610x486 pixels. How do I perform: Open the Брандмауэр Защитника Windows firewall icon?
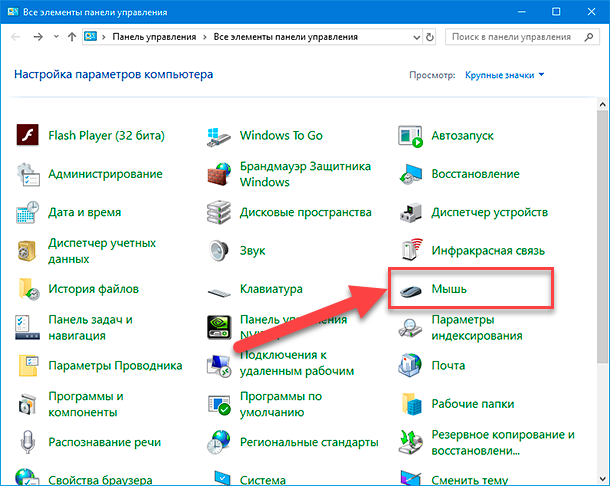(x=219, y=174)
